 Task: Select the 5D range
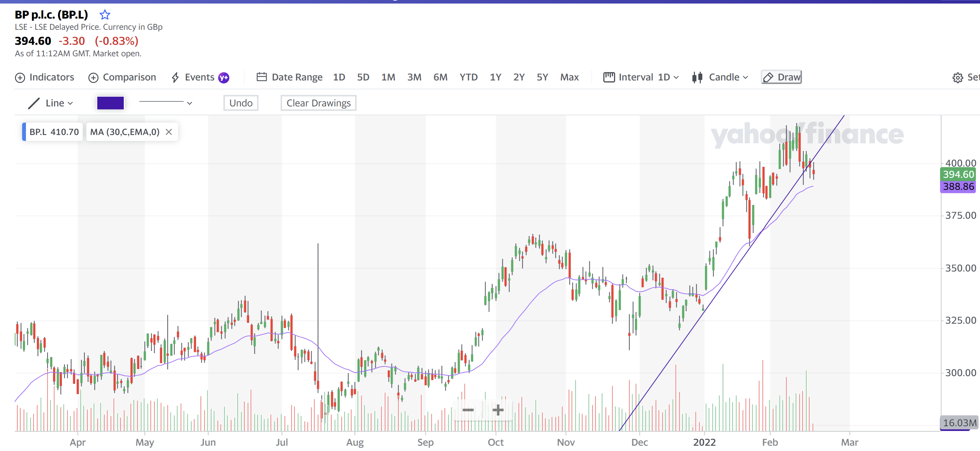coord(363,77)
